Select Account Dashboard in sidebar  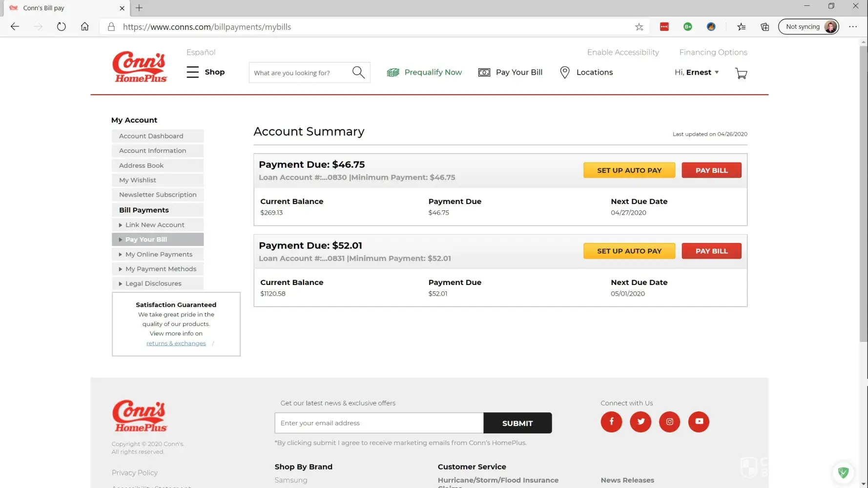151,136
